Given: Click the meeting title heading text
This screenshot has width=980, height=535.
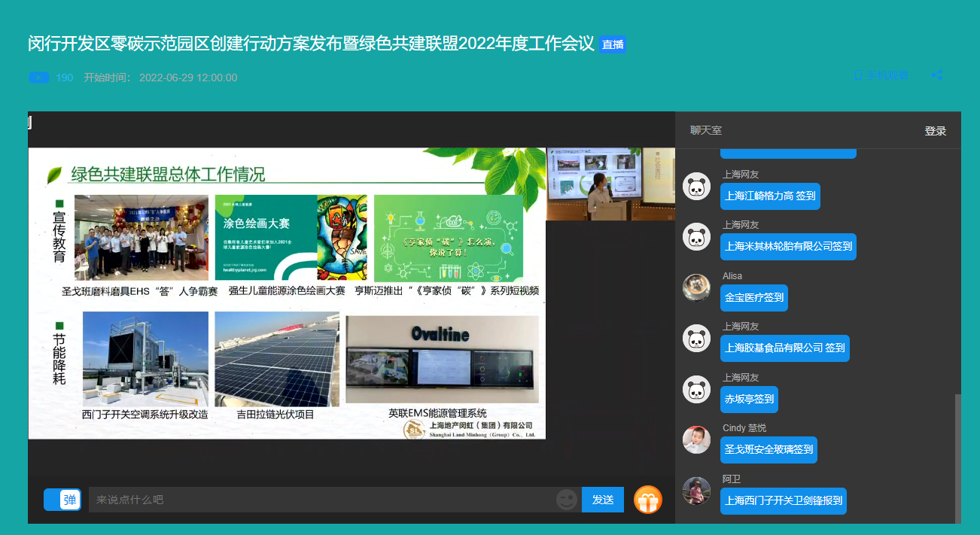Looking at the screenshot, I should click(x=311, y=44).
